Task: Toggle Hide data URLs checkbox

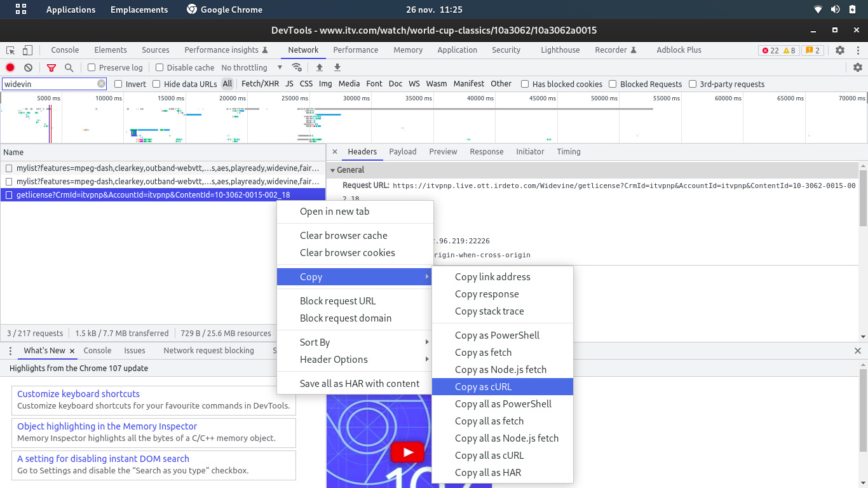Action: coord(156,84)
